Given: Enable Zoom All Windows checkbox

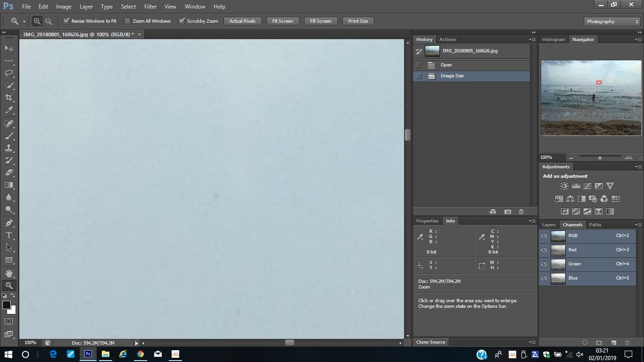Looking at the screenshot, I should pos(127,21).
